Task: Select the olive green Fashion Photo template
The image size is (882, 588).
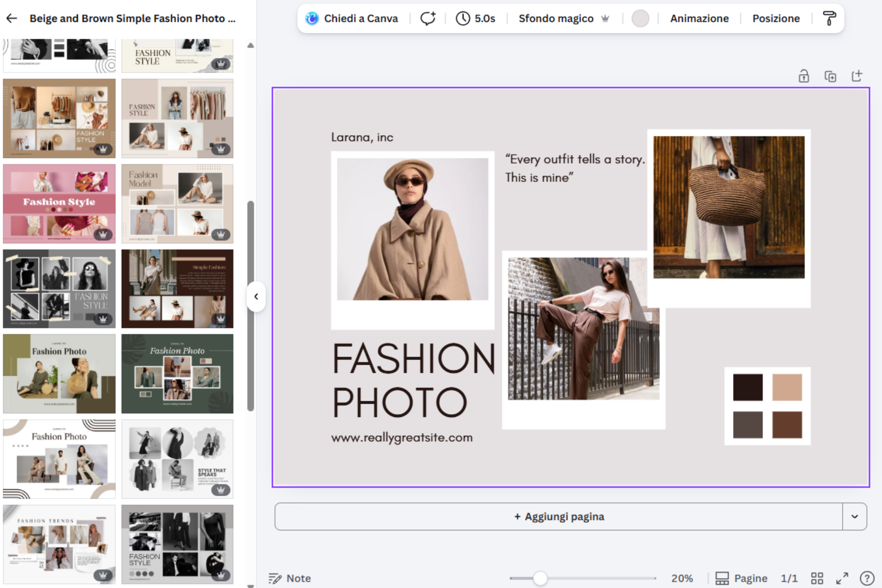Action: coord(59,373)
